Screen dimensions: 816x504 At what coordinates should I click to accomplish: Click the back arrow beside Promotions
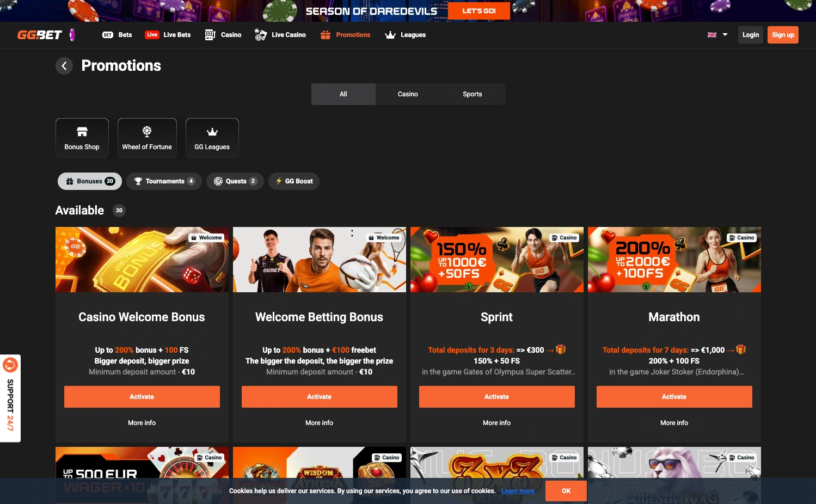(x=64, y=66)
